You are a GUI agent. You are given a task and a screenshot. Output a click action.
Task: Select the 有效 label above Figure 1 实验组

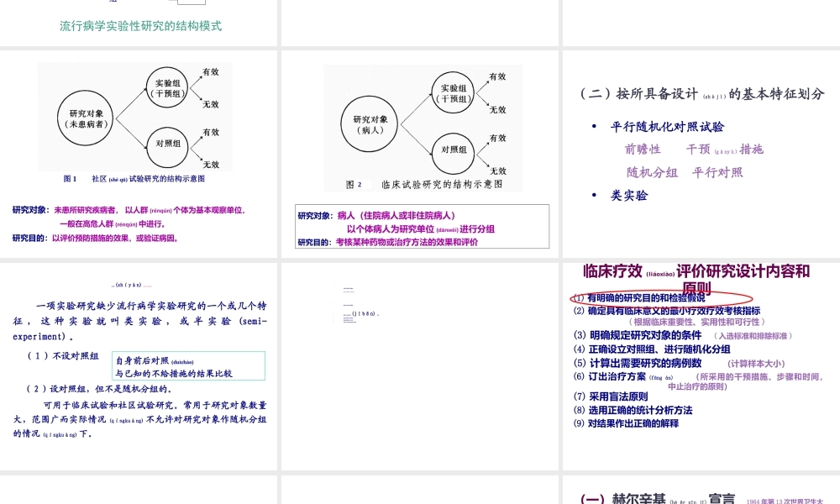point(210,71)
